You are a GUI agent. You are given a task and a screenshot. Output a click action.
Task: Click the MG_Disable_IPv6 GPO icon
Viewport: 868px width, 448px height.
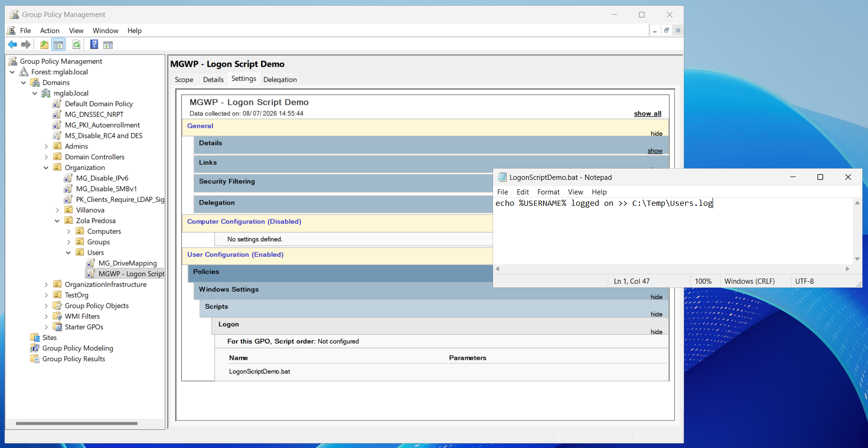click(68, 178)
